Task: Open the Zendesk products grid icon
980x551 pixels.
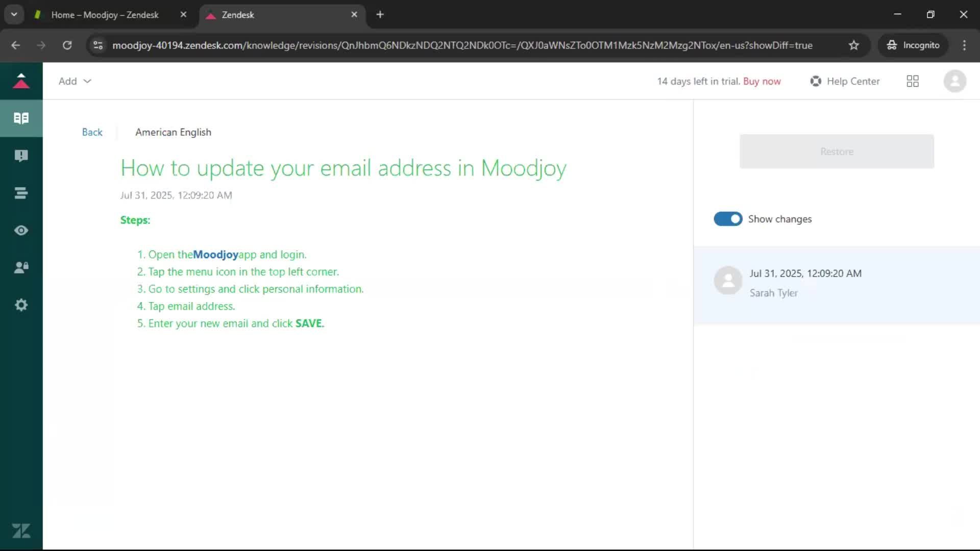Action: click(x=913, y=81)
